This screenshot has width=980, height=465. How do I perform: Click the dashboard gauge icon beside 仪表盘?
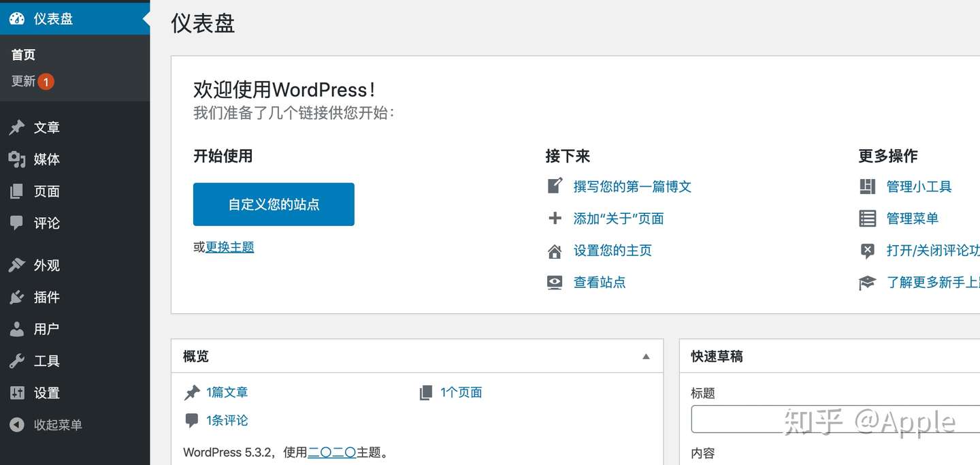[17, 19]
